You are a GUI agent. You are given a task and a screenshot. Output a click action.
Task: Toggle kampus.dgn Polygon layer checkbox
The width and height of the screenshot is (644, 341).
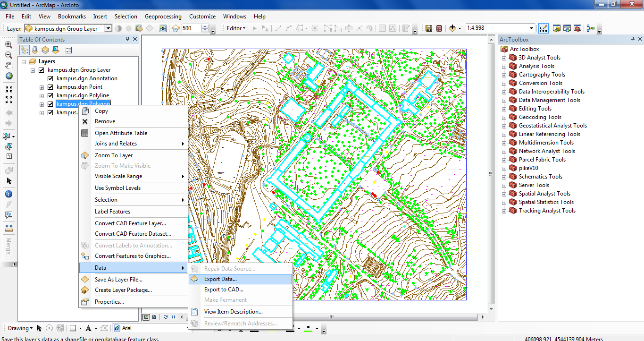[50, 104]
